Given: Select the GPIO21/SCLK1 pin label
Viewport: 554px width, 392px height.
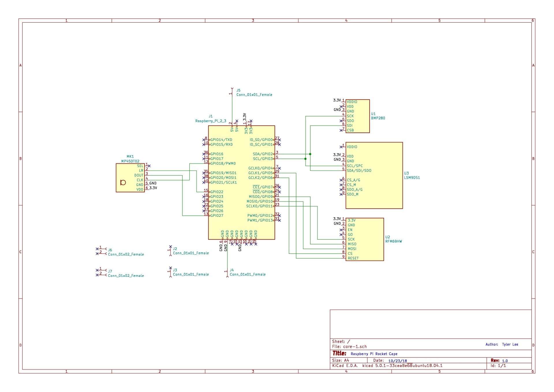Looking at the screenshot, I should click(x=224, y=182).
